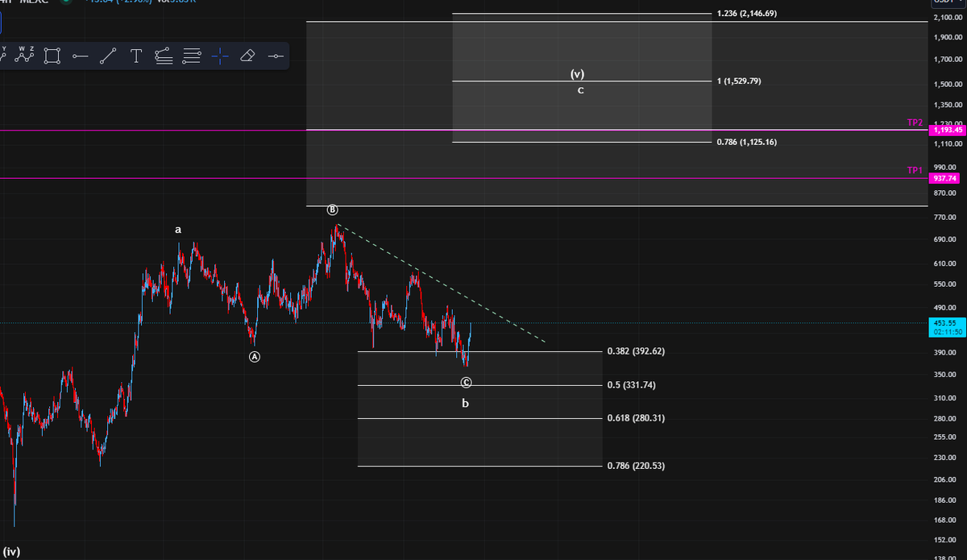Select the circled B wave label

(333, 210)
